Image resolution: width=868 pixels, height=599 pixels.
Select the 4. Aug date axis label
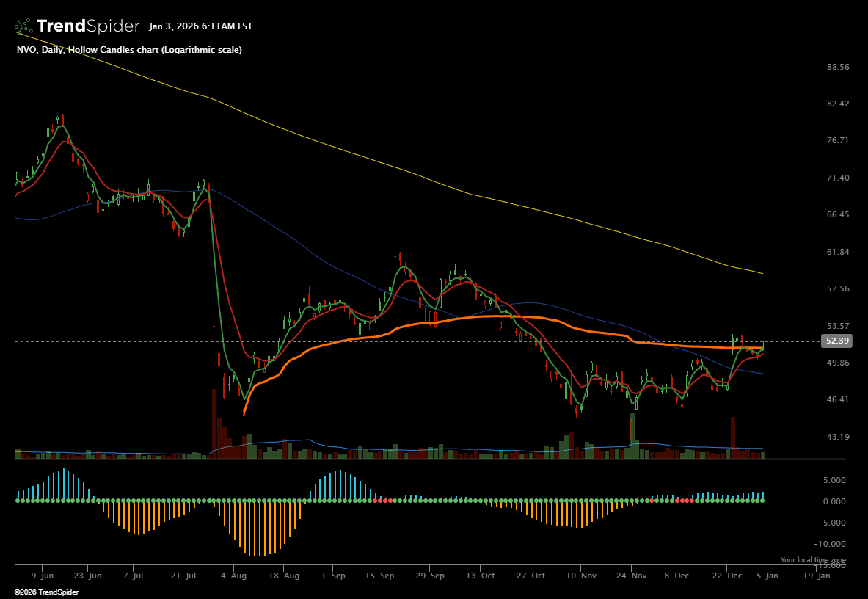(233, 576)
